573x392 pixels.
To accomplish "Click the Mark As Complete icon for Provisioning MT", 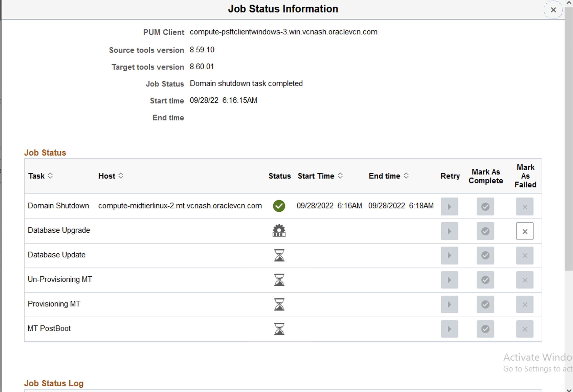I will (485, 304).
